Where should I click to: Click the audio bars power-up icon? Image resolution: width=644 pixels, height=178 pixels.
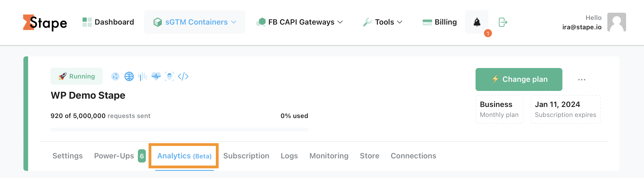pyautogui.click(x=143, y=76)
